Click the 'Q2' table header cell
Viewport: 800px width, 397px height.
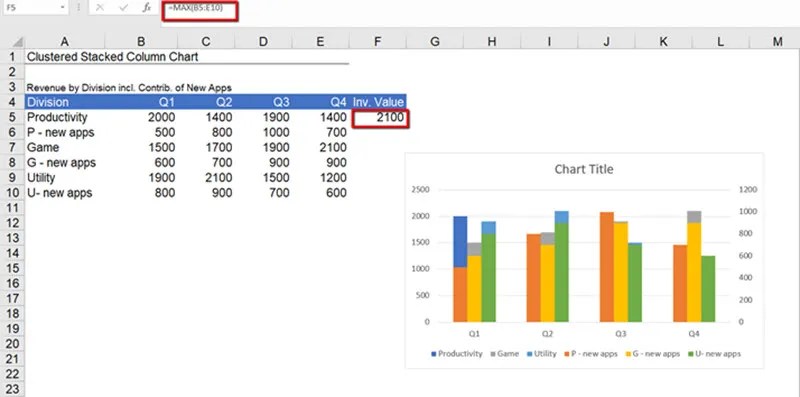[x=206, y=102]
